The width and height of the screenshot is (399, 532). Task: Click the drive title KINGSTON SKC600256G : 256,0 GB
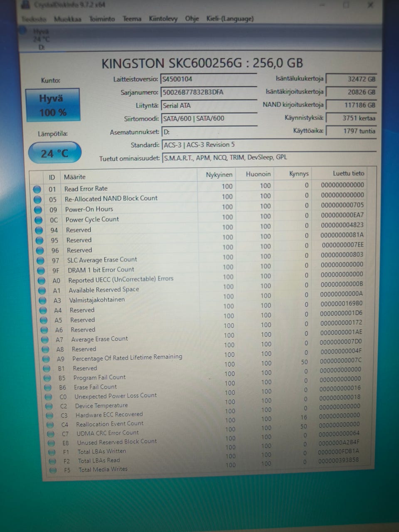[x=202, y=63]
